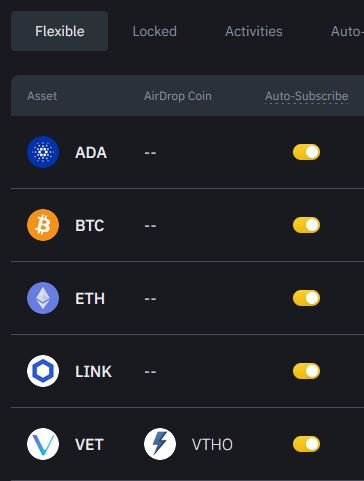Image resolution: width=364 pixels, height=481 pixels.
Task: Click the VTHO lightning bolt icon
Action: [160, 444]
